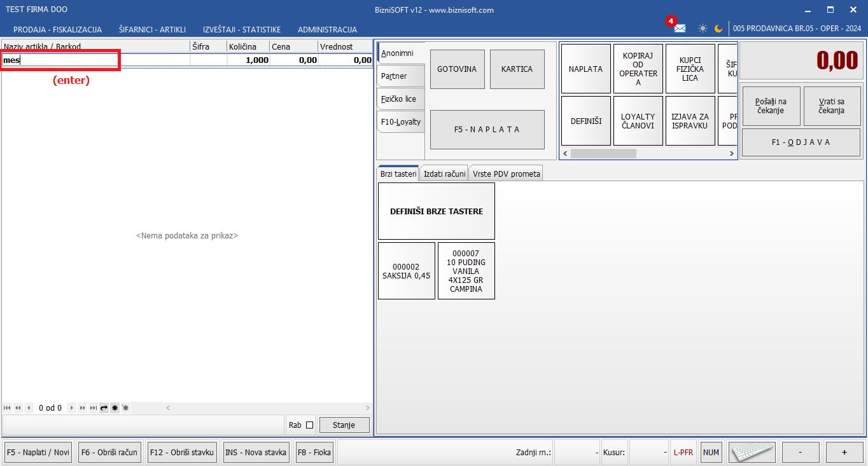Click the next record arrow
868x466 pixels.
[72, 408]
